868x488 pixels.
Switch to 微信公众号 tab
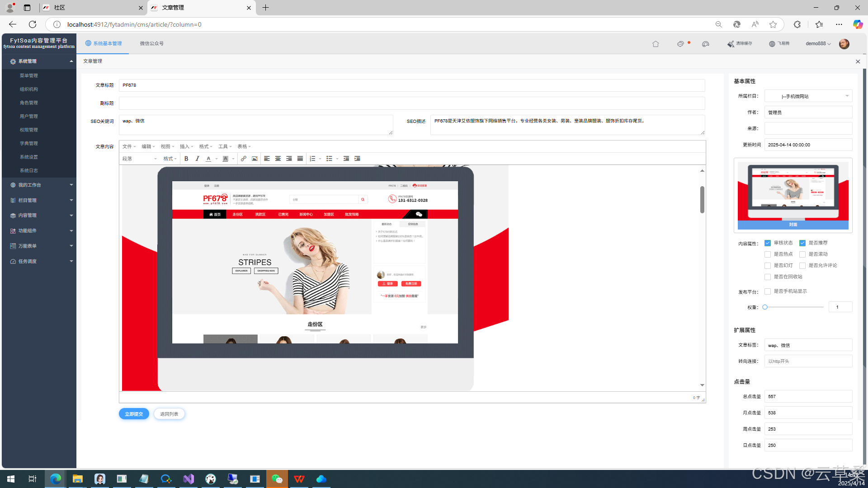click(x=151, y=44)
